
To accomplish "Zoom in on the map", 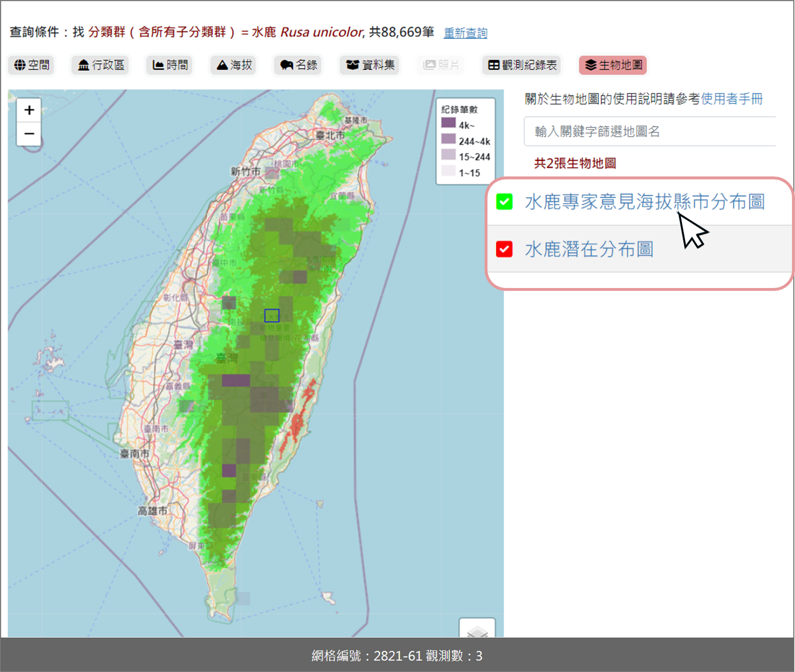I will 29,110.
